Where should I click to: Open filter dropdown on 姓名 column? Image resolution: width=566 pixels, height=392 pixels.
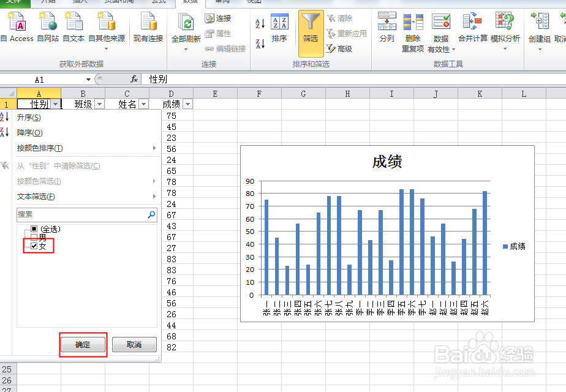click(x=144, y=105)
